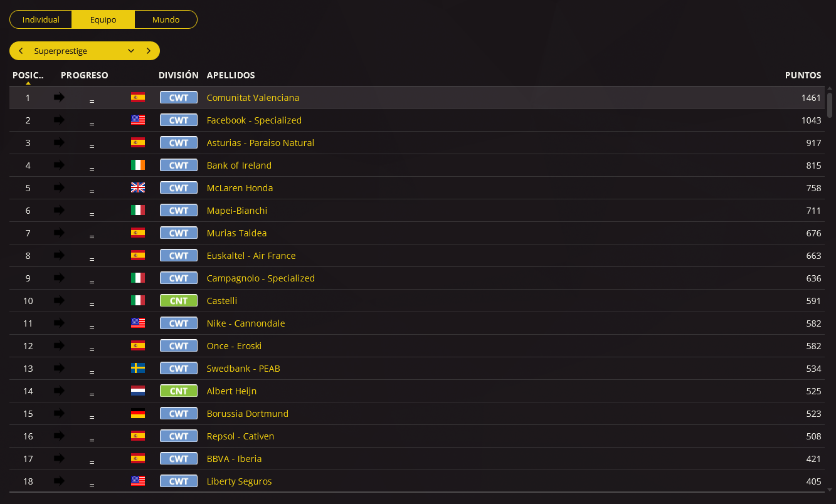The height and width of the screenshot is (504, 836).
Task: Click scrollbar down arrow at bottom
Action: (x=830, y=489)
